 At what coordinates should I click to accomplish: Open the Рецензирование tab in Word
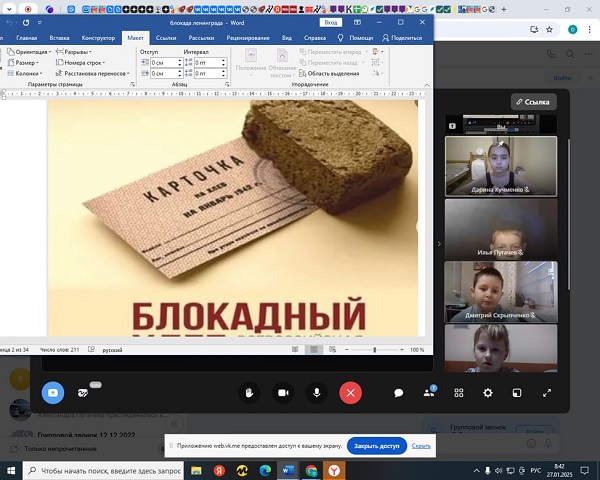tap(248, 38)
